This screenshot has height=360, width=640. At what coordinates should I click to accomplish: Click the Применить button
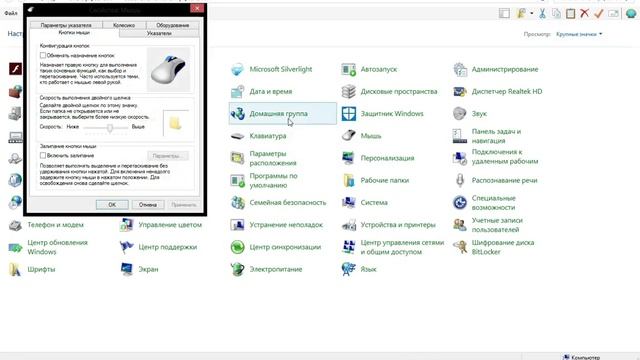(184, 204)
